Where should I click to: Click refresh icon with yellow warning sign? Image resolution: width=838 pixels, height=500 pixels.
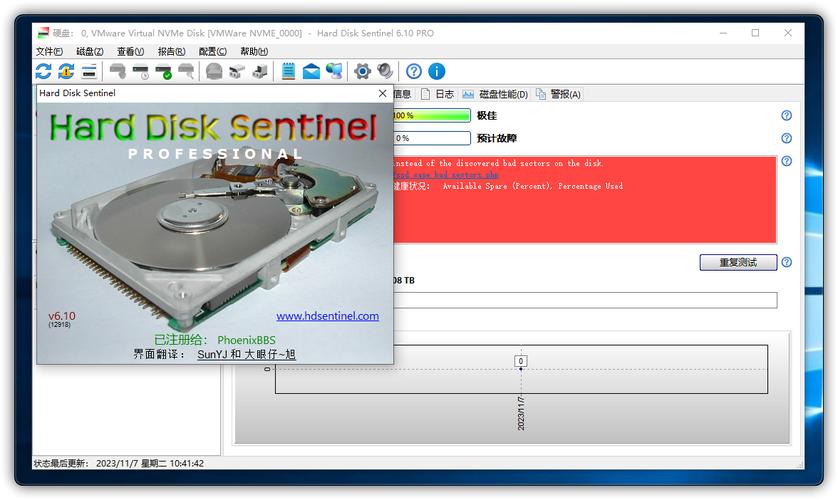click(66, 71)
